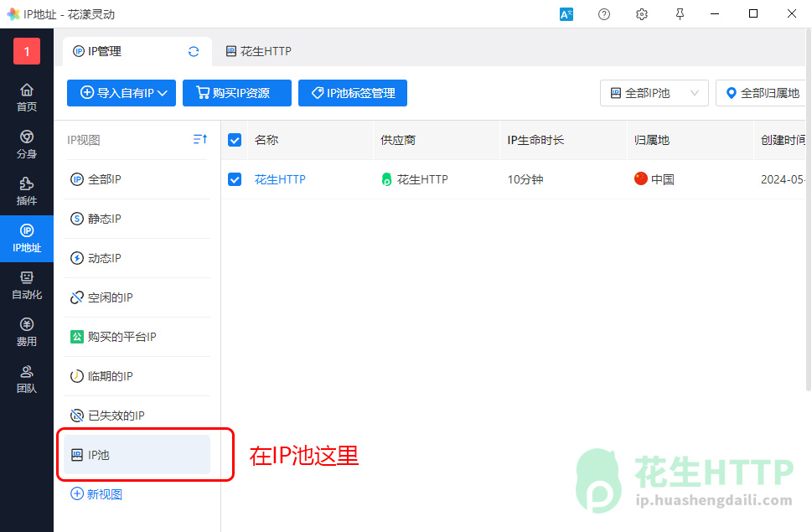
Task: Switch to the IP管理 tab
Action: (137, 51)
